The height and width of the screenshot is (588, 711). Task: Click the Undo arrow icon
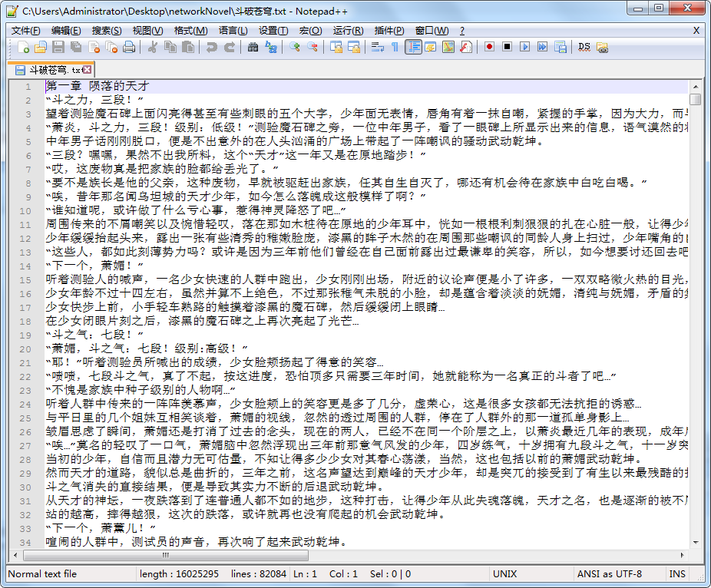pyautogui.click(x=211, y=48)
